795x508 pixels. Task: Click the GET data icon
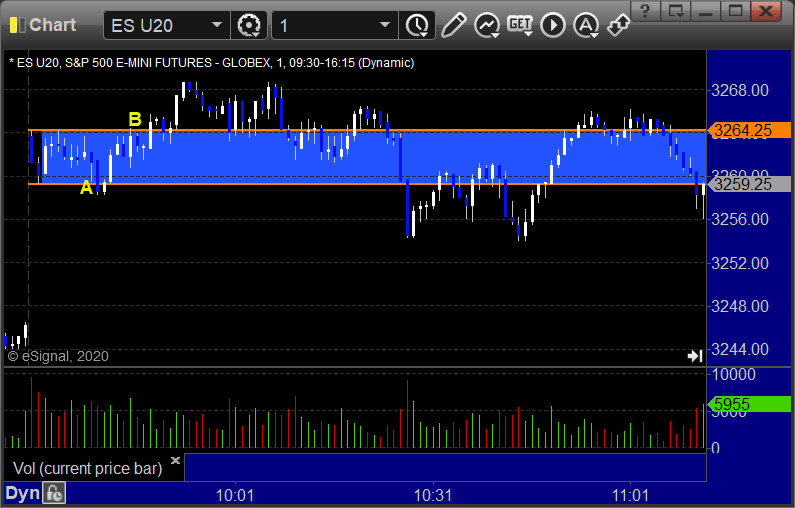520,25
